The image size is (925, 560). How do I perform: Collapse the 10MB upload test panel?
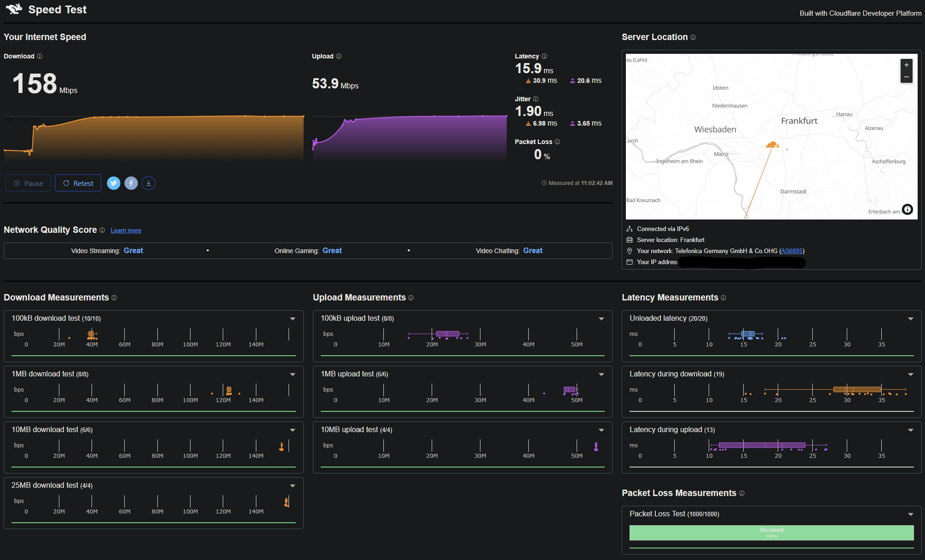tap(601, 430)
